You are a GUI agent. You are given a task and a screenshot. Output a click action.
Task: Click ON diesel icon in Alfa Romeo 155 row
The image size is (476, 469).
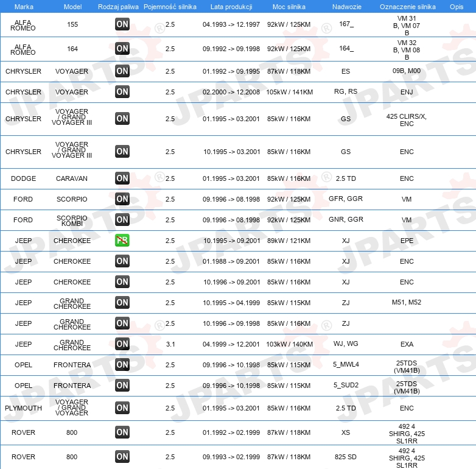pyautogui.click(x=122, y=24)
